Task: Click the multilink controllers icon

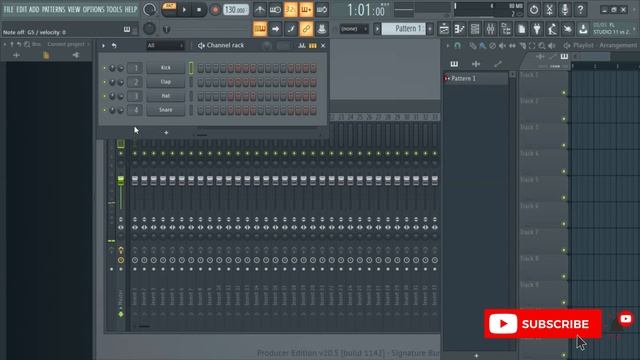Action: (x=322, y=29)
